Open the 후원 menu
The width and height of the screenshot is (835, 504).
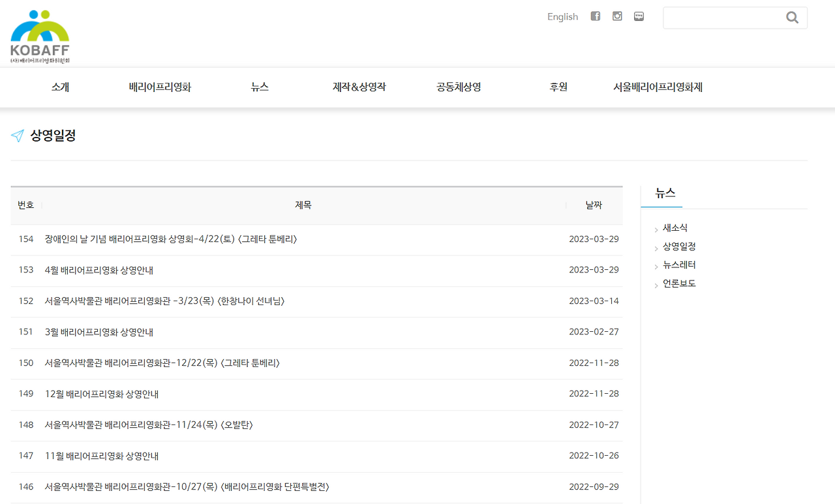pyautogui.click(x=558, y=87)
